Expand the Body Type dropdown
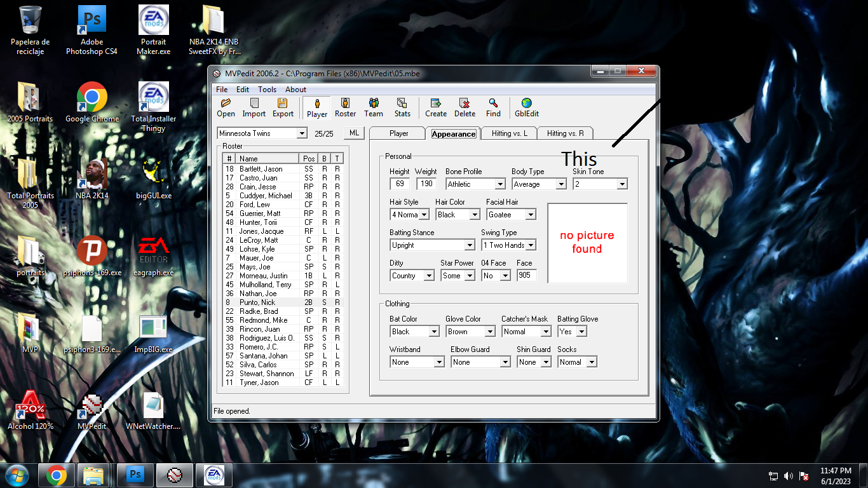The height and width of the screenshot is (488, 868). tap(561, 184)
